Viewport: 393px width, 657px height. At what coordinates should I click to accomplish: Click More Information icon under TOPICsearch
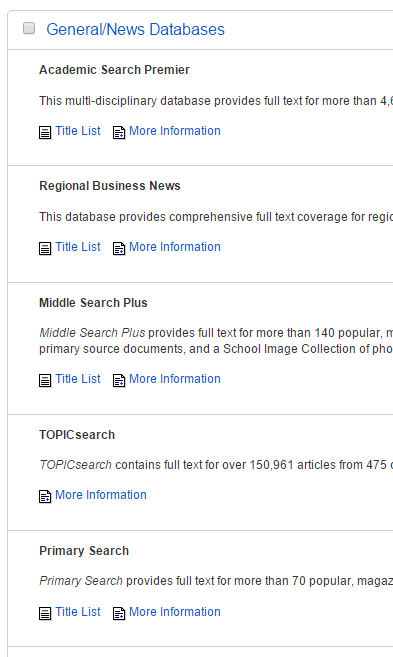tap(45, 497)
